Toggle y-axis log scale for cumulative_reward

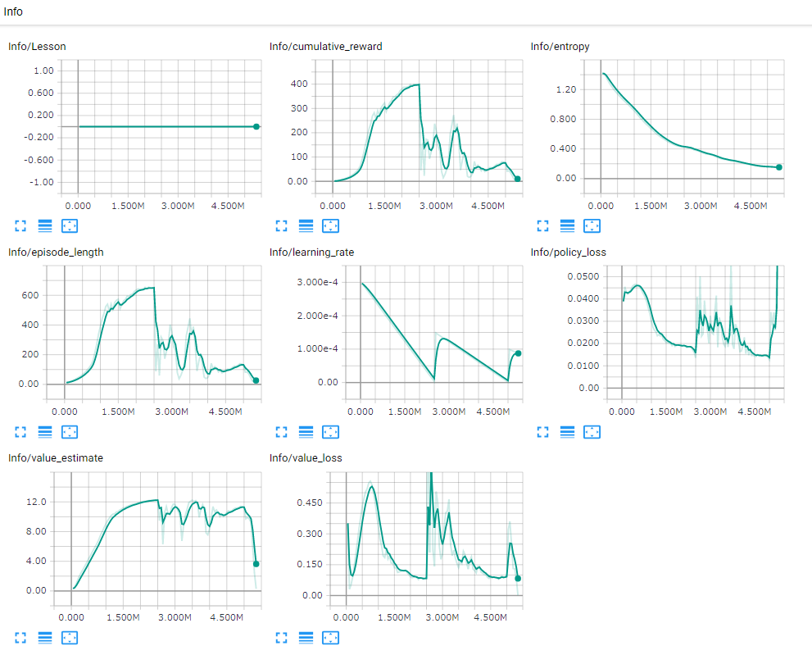306,226
